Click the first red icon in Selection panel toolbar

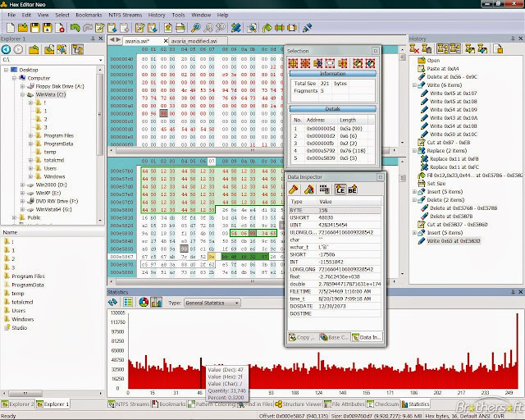(293, 63)
